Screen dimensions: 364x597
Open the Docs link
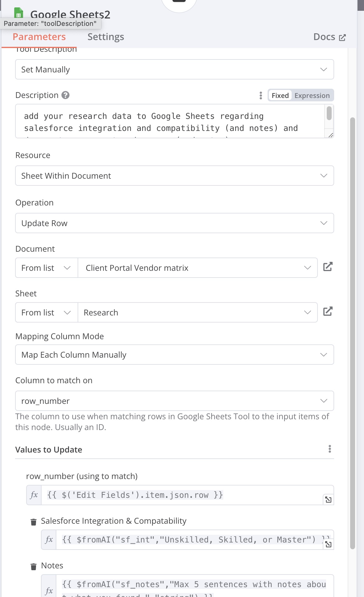coord(330,37)
